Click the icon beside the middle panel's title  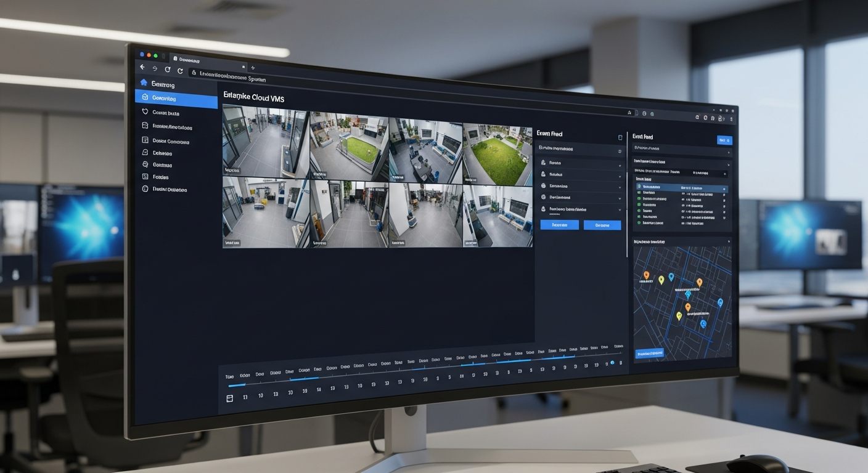tap(620, 138)
